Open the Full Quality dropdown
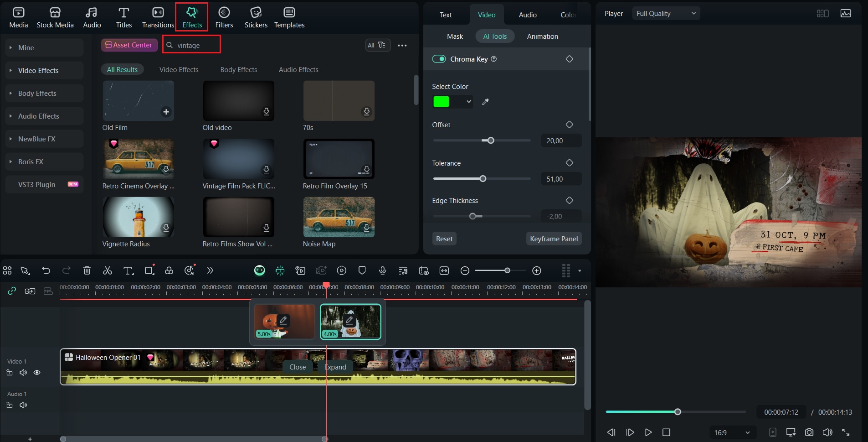Image resolution: width=868 pixels, height=442 pixels. (x=666, y=13)
